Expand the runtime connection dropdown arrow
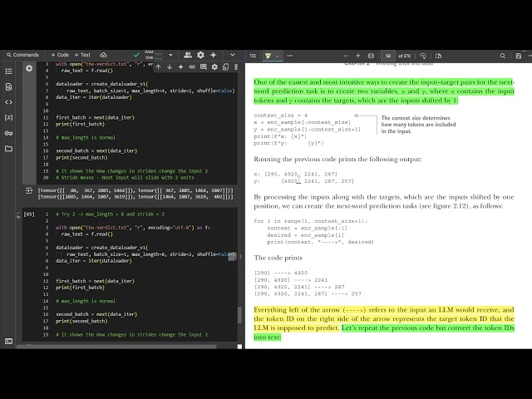532x399 pixels. [x=170, y=55]
